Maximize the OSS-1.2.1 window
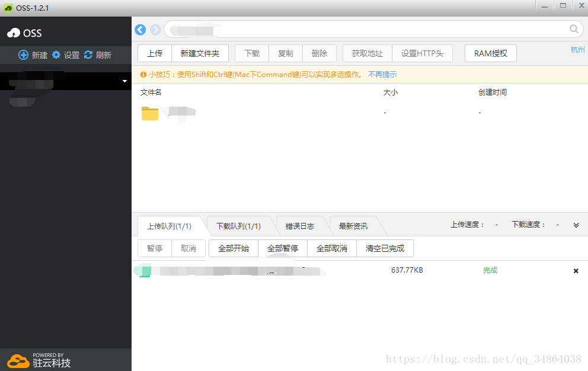Screen dimensions: 588x371 [563, 5]
